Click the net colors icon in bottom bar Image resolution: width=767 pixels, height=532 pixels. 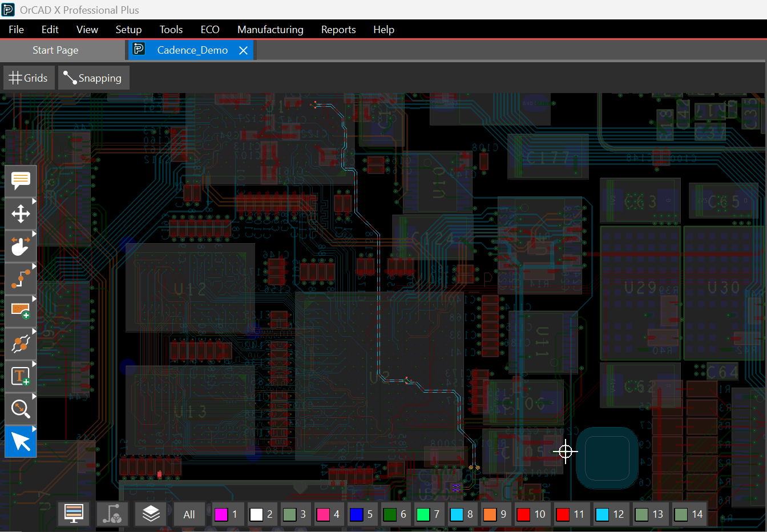tap(112, 514)
